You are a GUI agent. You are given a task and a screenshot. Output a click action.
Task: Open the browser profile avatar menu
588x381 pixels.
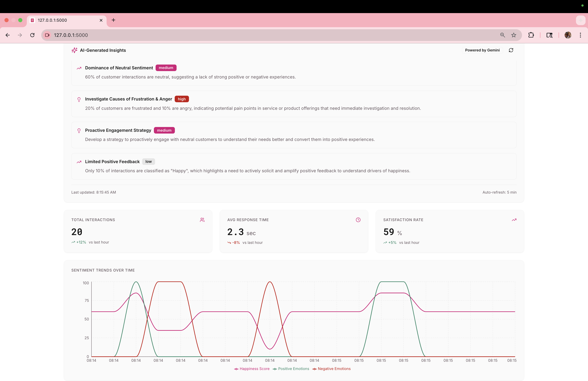point(568,35)
